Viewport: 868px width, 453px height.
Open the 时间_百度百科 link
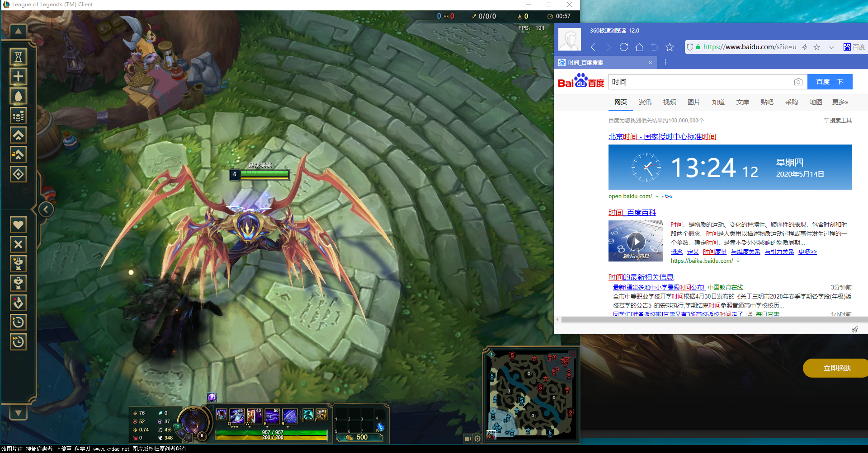pos(632,212)
